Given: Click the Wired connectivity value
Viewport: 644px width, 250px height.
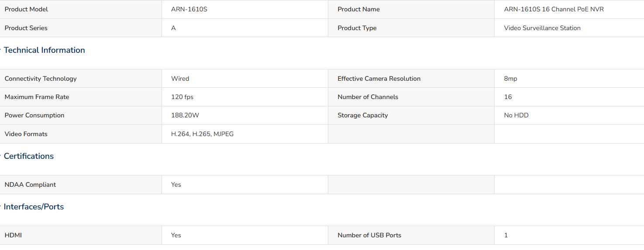Looking at the screenshot, I should (180, 79).
